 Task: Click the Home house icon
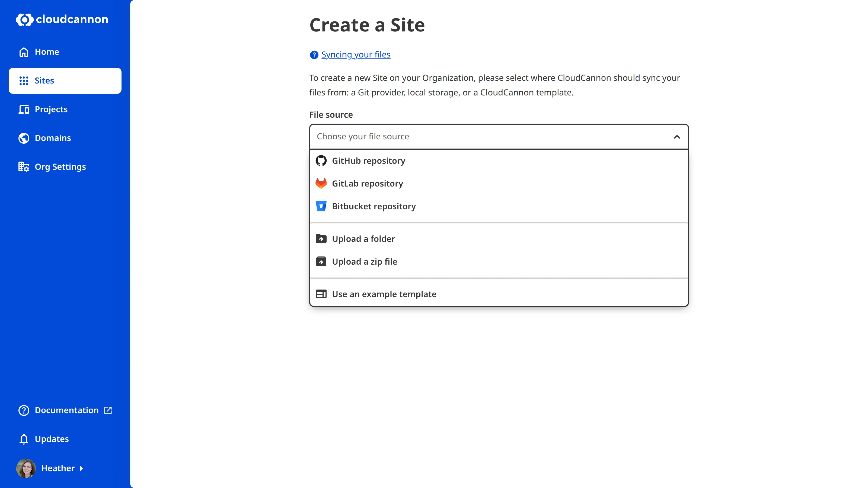pyautogui.click(x=24, y=52)
